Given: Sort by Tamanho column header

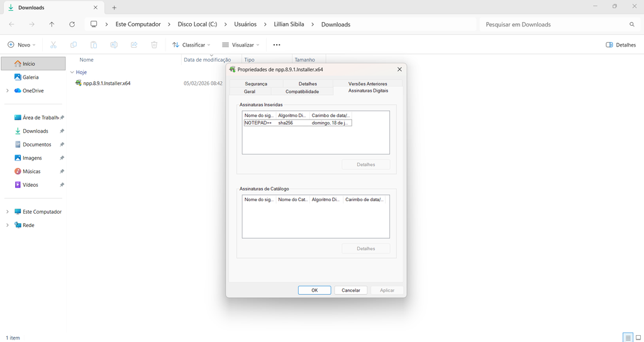Looking at the screenshot, I should 304,60.
